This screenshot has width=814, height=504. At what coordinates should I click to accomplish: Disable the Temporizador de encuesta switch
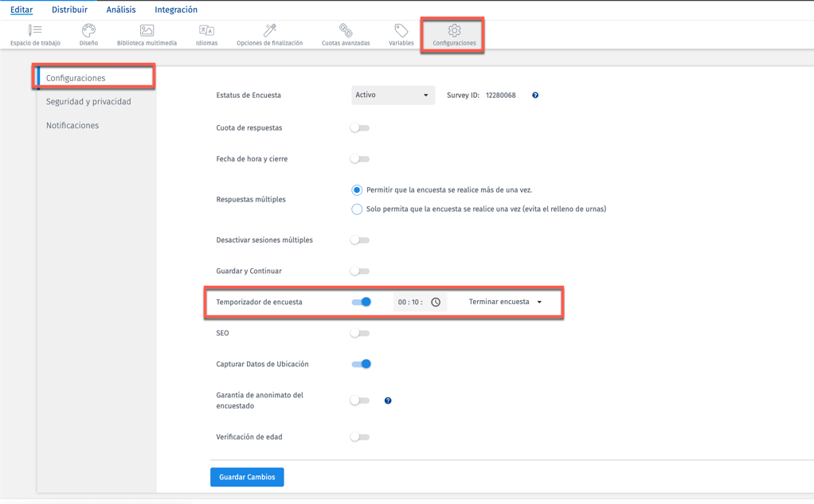[363, 302]
